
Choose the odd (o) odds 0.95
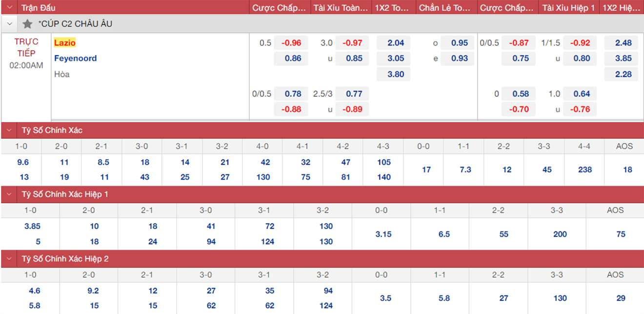point(459,43)
